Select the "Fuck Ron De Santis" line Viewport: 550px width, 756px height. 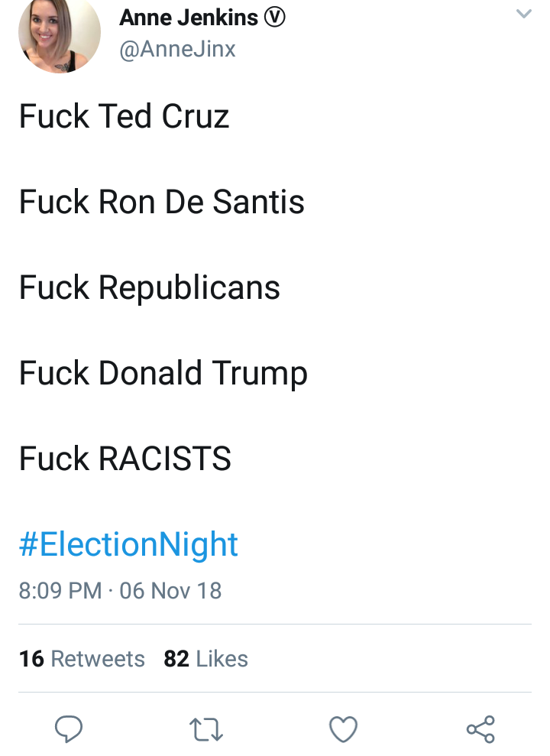162,202
